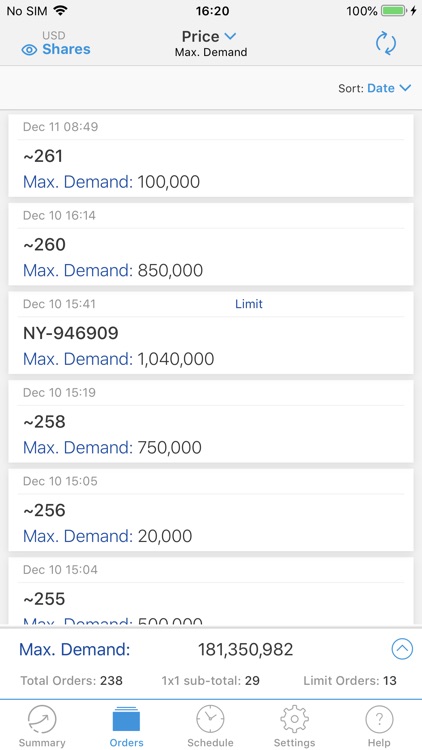Open the ~260 order from Dec 10
Screen dimensions: 422x750
(x=211, y=244)
